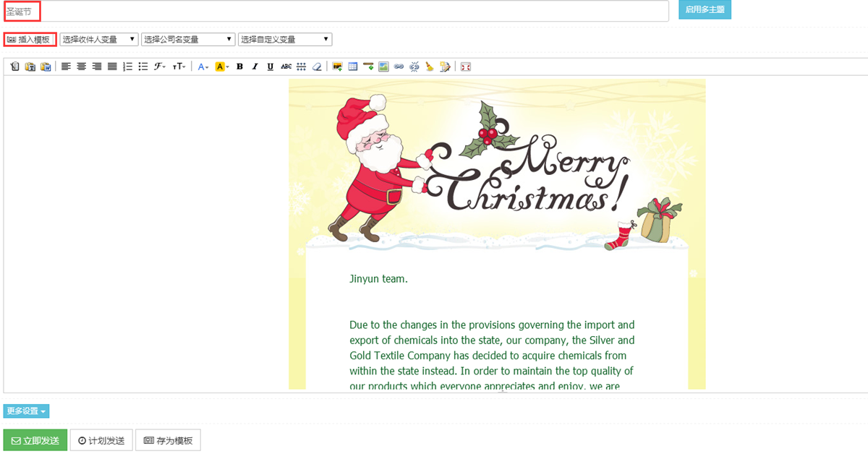Viewport: 868px width, 454px height.
Task: Center align the text
Action: tap(82, 67)
